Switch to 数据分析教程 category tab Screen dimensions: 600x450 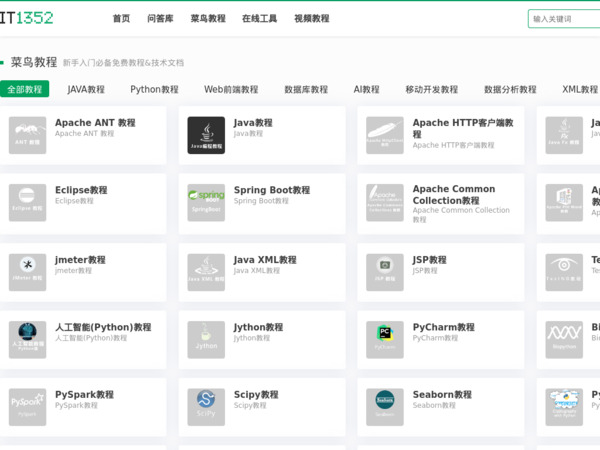[510, 90]
